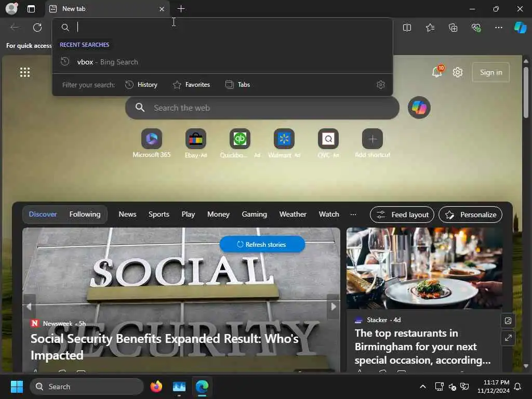Open Favorites star list in toolbar
532x399 pixels.
430,28
